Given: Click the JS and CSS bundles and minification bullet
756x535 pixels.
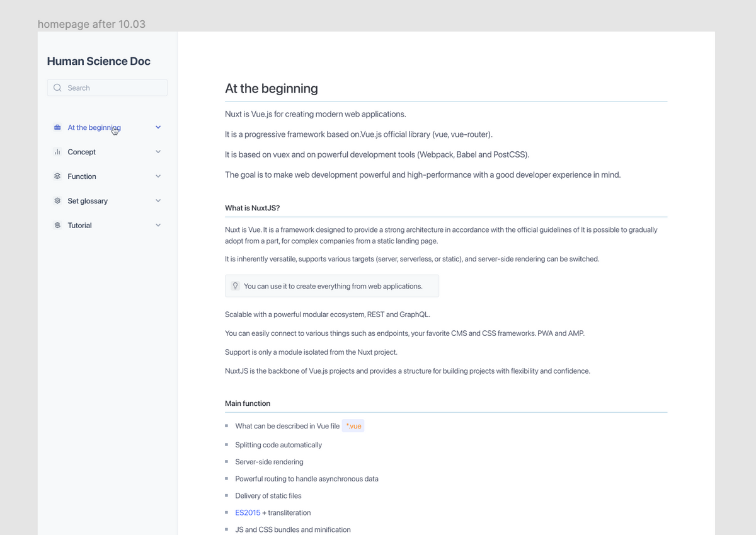Looking at the screenshot, I should click(x=293, y=530).
